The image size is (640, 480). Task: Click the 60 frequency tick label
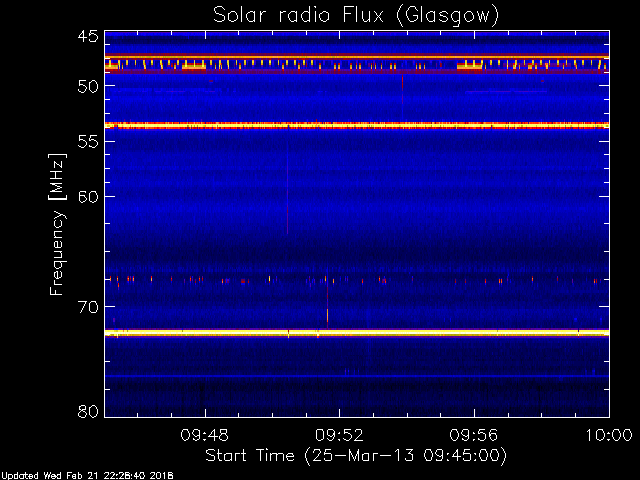click(88, 197)
